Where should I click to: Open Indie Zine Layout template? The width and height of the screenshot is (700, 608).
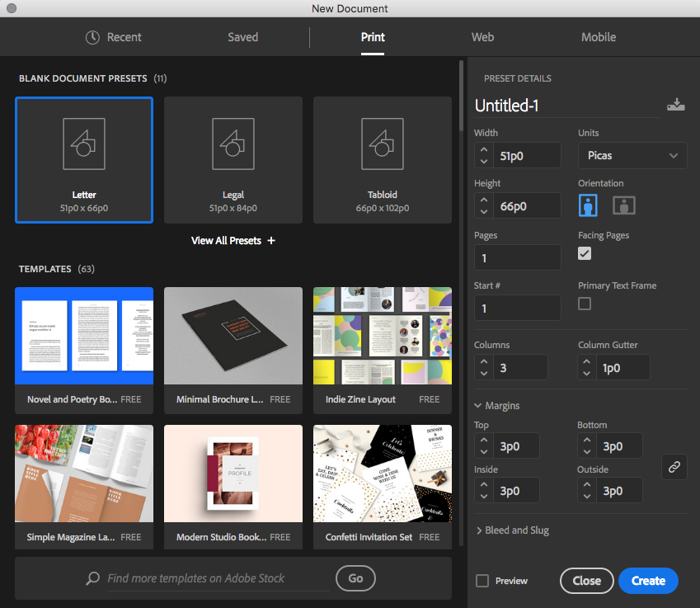point(383,351)
